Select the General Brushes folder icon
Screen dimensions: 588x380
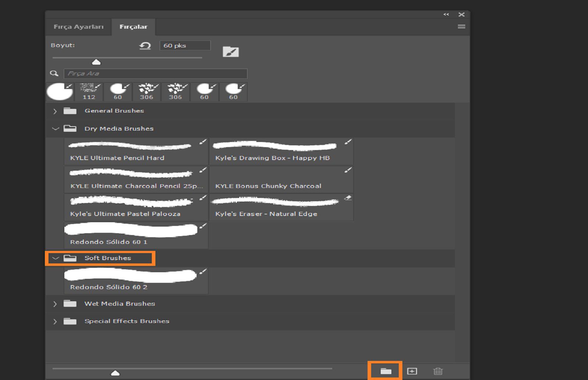[70, 111]
